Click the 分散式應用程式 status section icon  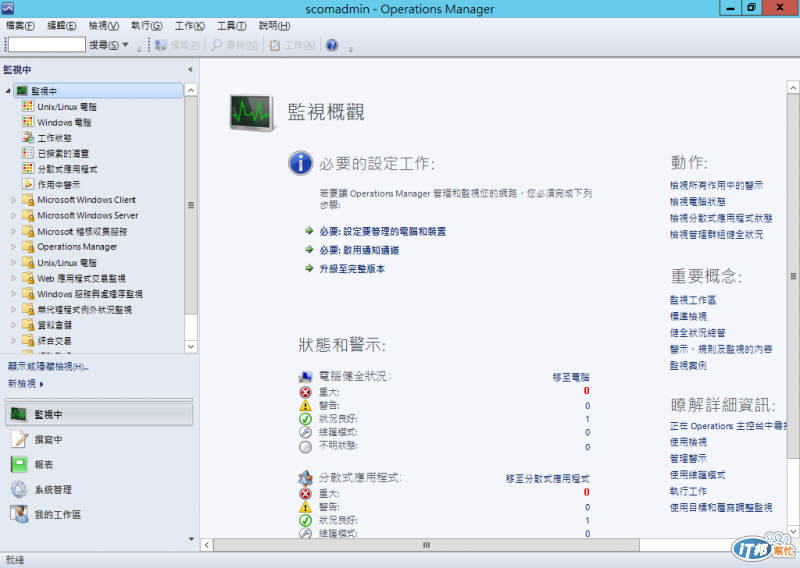pyautogui.click(x=305, y=478)
